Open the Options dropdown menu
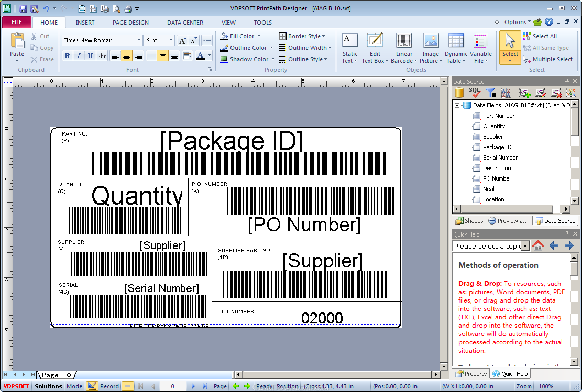The height and width of the screenshot is (392, 582). tap(518, 22)
